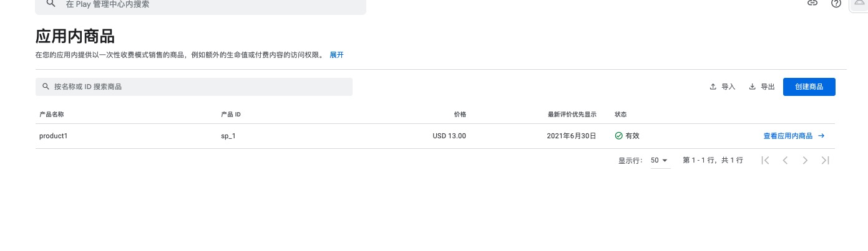Click the 产品名称 column header
The width and height of the screenshot is (868, 251).
click(x=52, y=115)
